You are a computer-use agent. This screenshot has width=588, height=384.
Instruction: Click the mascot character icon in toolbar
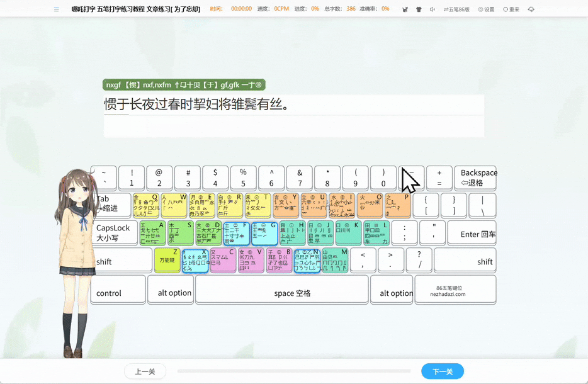pyautogui.click(x=404, y=9)
